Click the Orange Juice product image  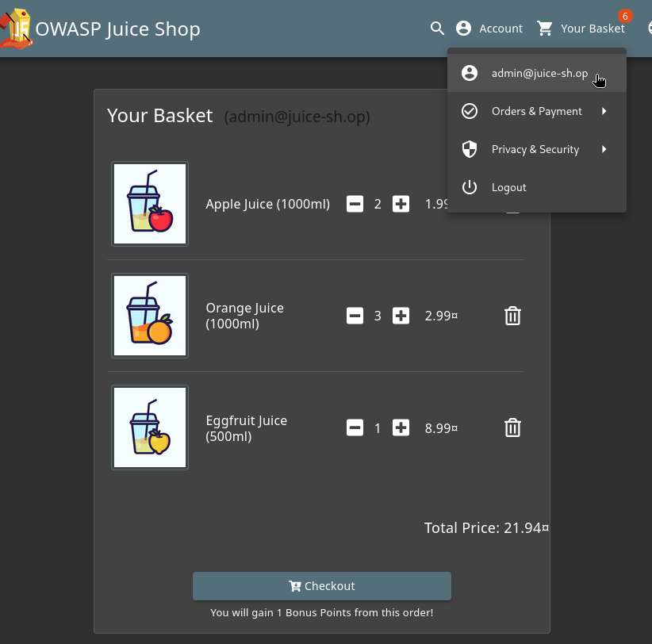[150, 316]
